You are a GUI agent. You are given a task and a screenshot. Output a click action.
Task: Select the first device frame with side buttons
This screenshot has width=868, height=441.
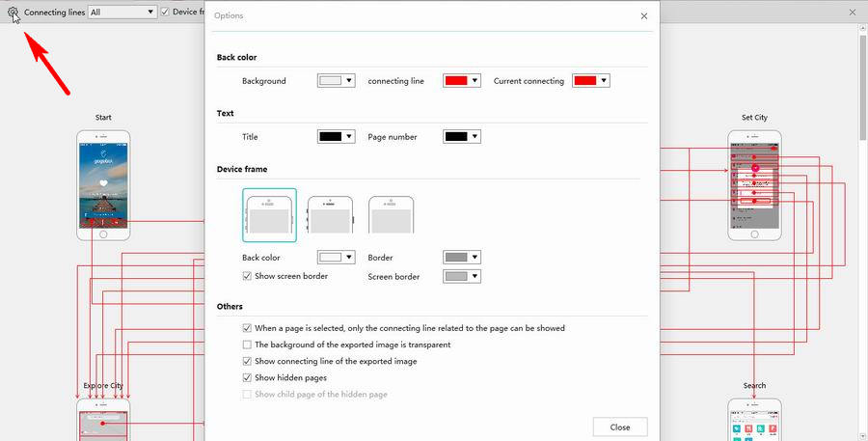coord(269,215)
